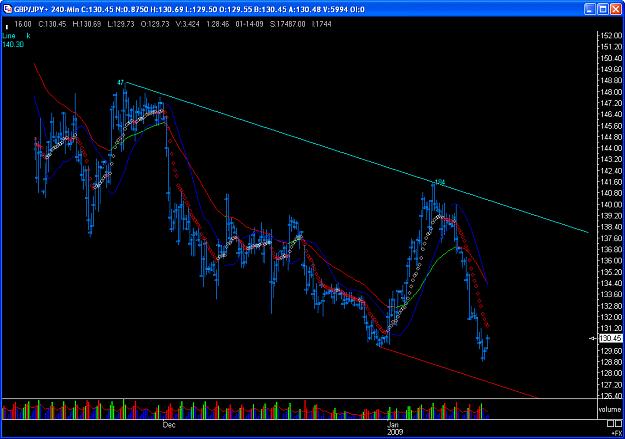Click the 01-14-09 date in data row
The height and width of the screenshot is (439, 625).
point(249,24)
